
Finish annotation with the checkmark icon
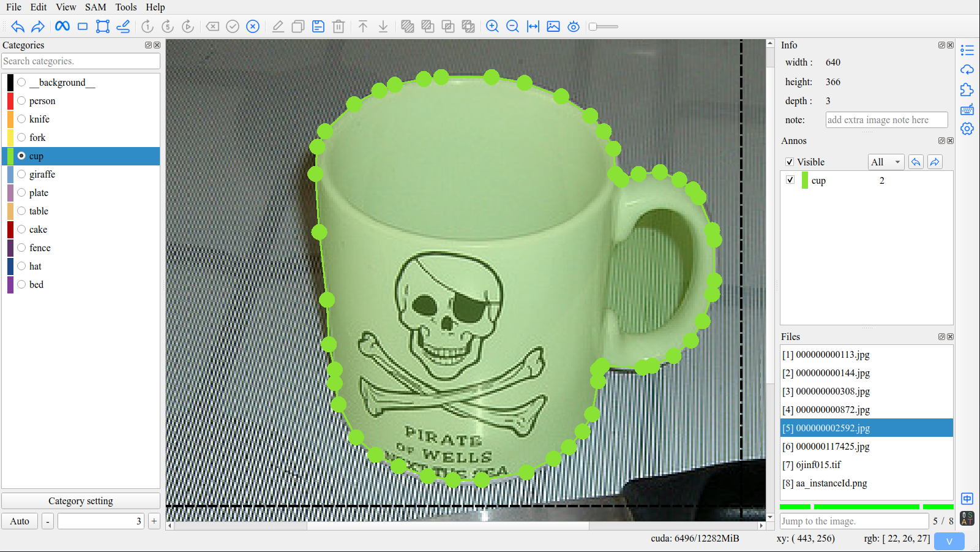point(233,26)
